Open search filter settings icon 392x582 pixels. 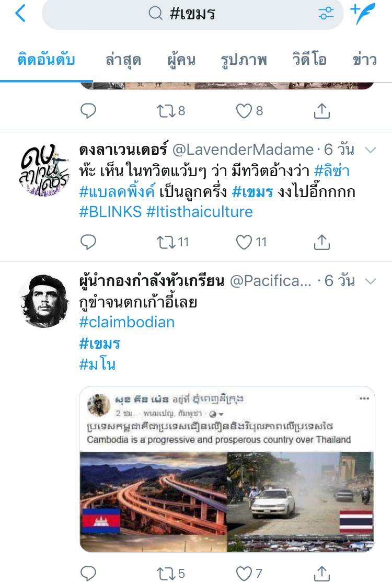[x=326, y=14]
